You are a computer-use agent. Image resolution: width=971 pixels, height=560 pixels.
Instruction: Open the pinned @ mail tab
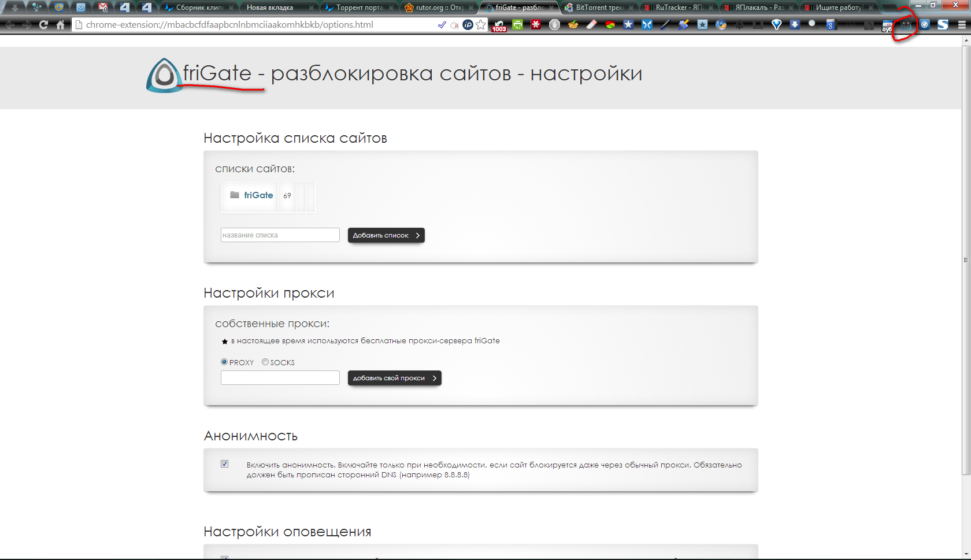click(x=58, y=8)
